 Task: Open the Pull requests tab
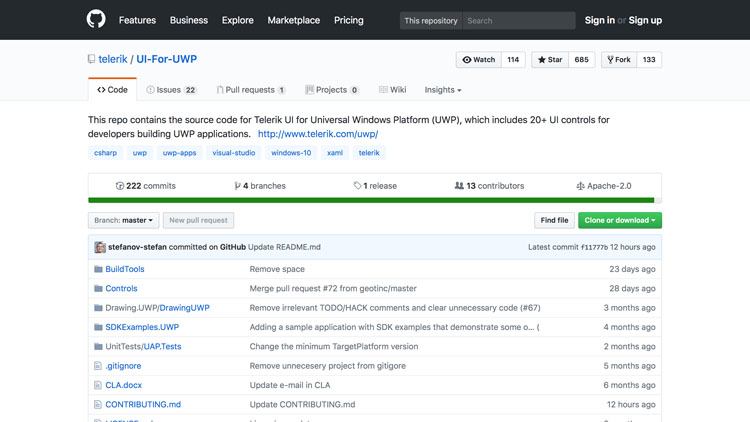[251, 89]
